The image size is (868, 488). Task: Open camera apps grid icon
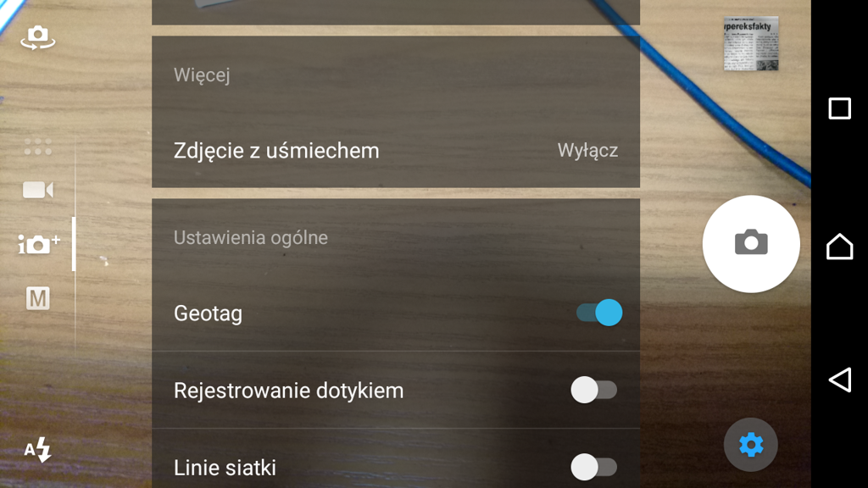37,147
